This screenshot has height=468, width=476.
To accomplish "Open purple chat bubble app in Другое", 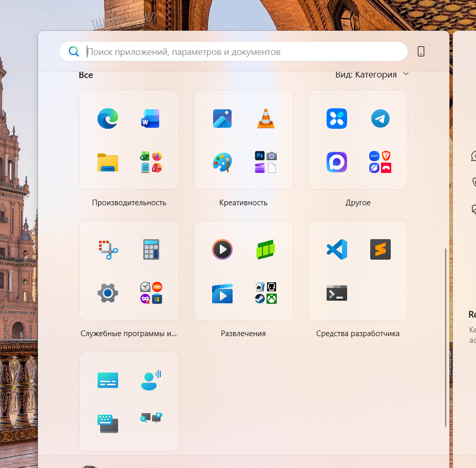I will click(337, 162).
